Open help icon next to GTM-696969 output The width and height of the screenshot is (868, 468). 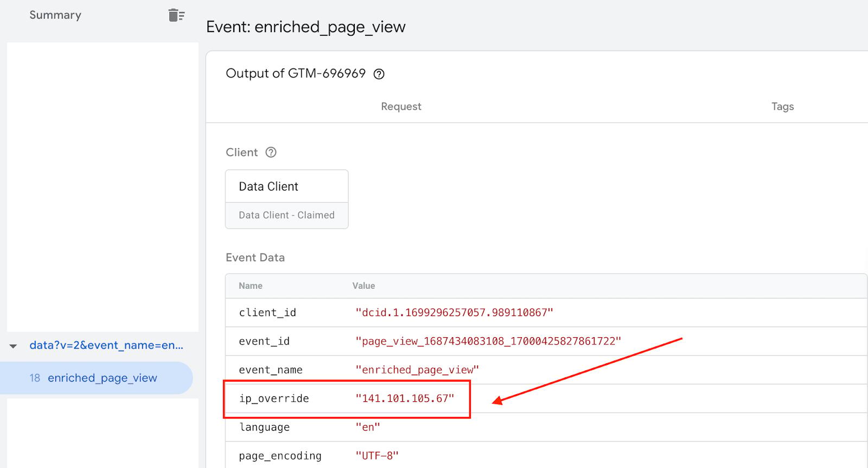379,74
